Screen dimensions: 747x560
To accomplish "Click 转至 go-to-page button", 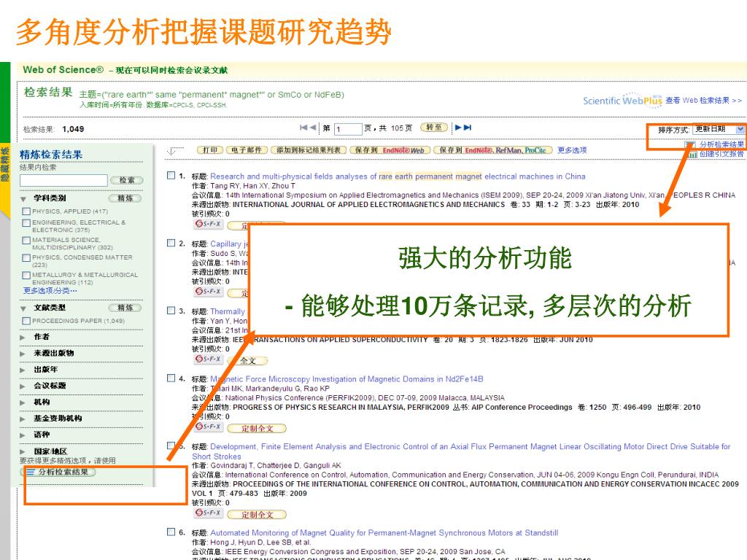I will pyautogui.click(x=434, y=128).
